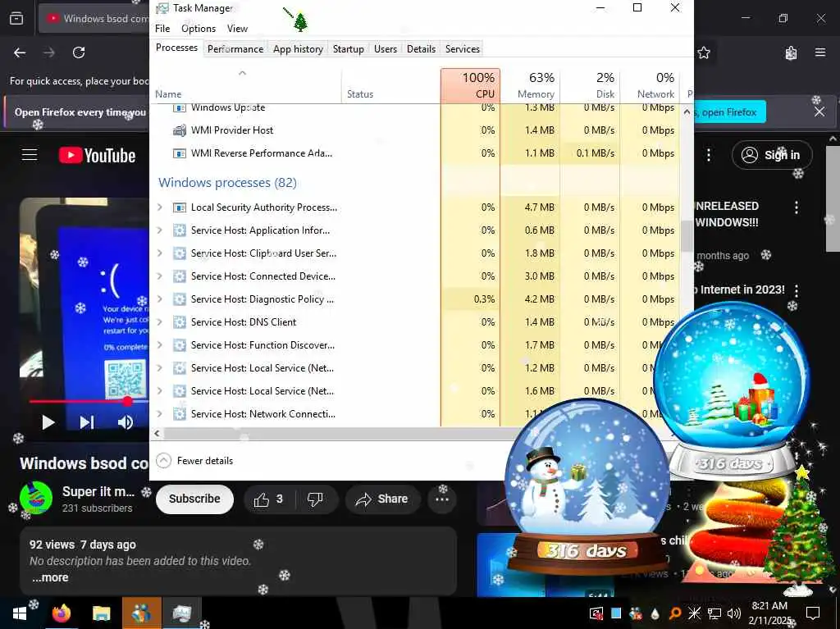Open the notification center icon
840x629 pixels.
coord(813,613)
